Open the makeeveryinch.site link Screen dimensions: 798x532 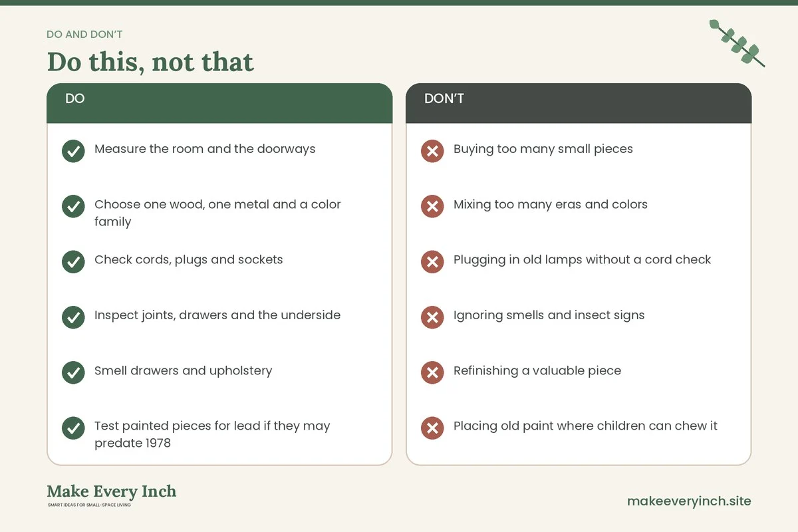[689, 501]
